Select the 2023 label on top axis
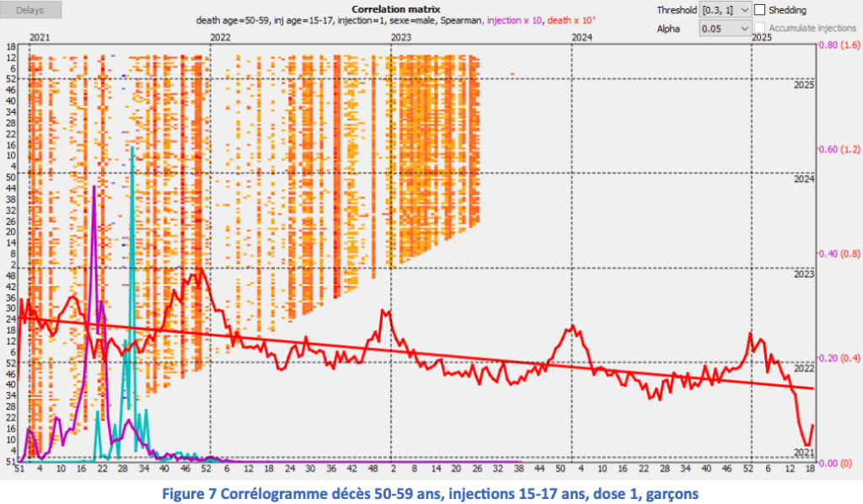Screen dimensions: 863x504 401,38
